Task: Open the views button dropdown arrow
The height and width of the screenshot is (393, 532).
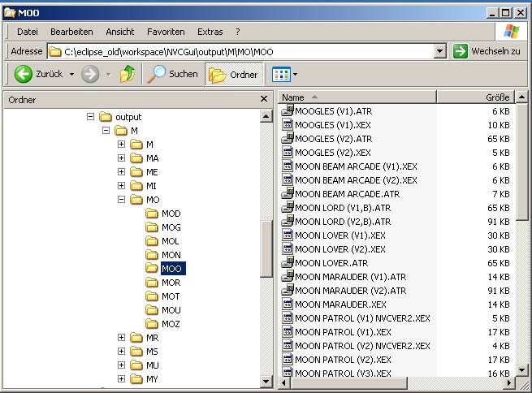Action: click(x=295, y=74)
